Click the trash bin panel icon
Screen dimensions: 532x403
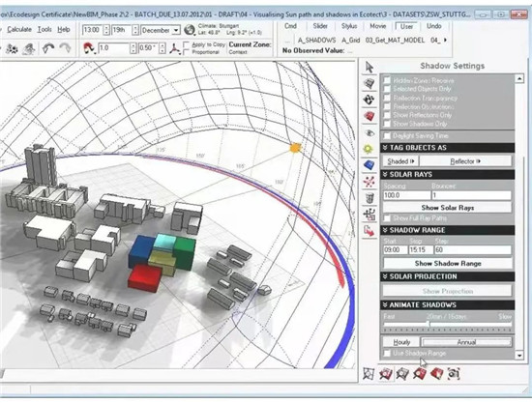click(369, 198)
